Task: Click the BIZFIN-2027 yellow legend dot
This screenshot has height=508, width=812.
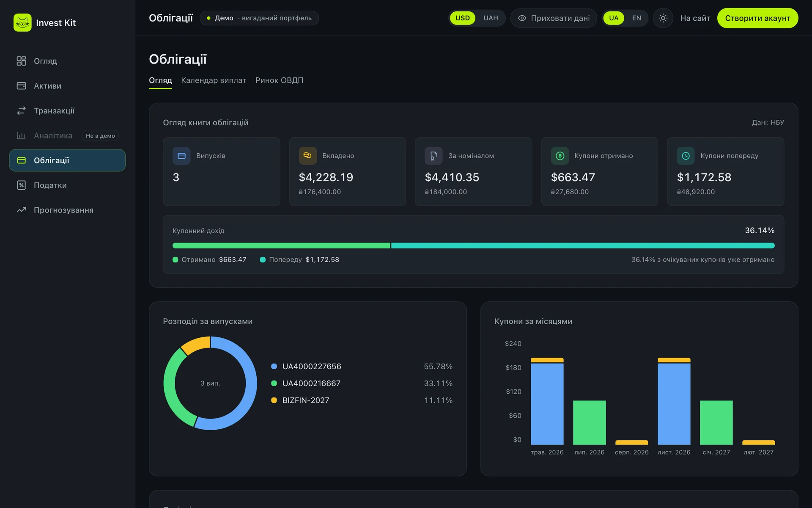Action: [274, 400]
